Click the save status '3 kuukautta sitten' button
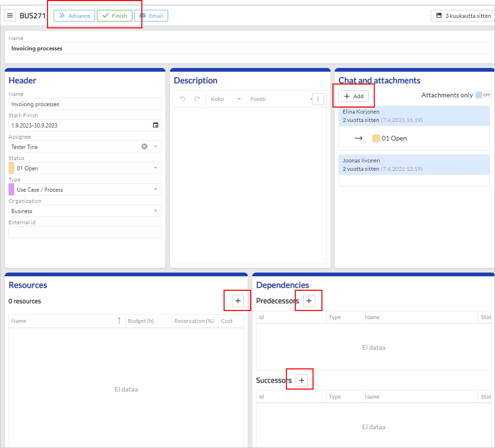This screenshot has height=448, width=495. coord(463,16)
